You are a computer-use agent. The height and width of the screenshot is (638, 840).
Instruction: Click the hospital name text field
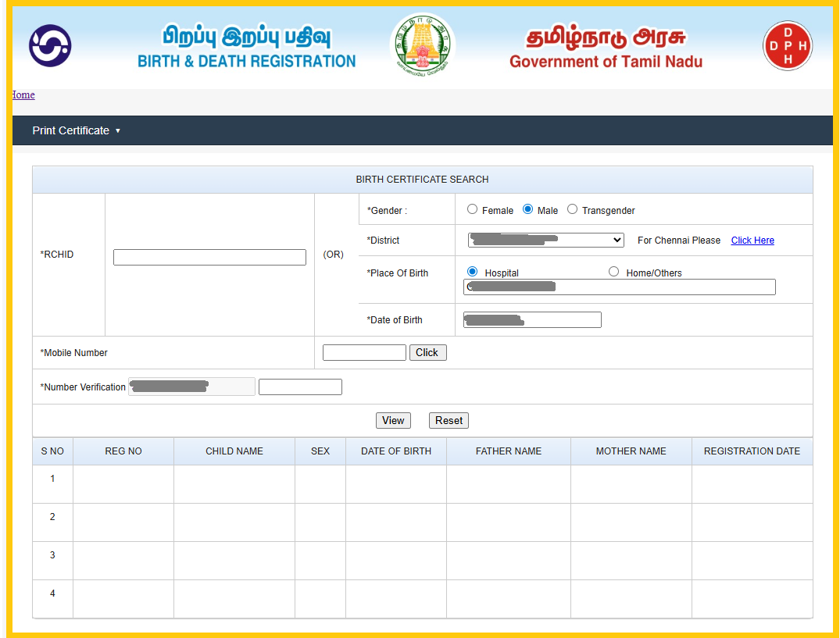(x=619, y=287)
